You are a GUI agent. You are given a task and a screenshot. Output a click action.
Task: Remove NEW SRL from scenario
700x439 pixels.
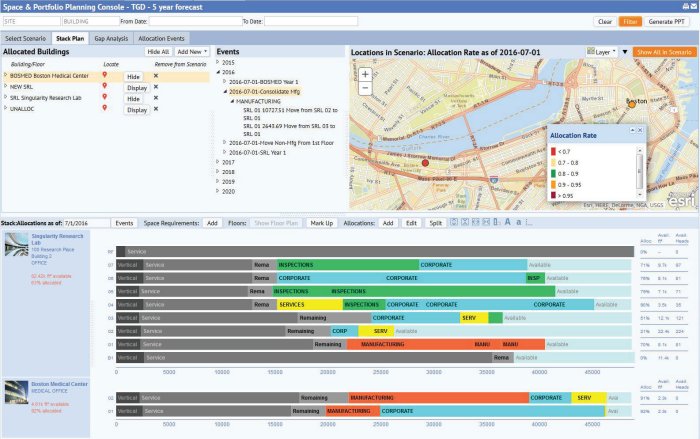click(x=155, y=87)
